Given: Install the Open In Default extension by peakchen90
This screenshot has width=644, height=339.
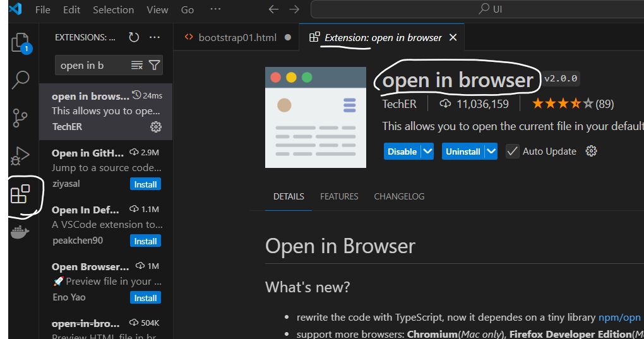Looking at the screenshot, I should [x=145, y=241].
